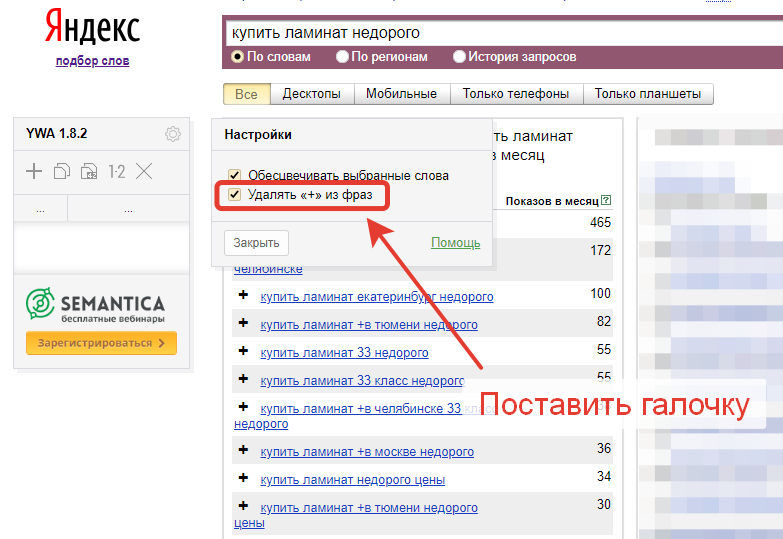Image resolution: width=783 pixels, height=539 pixels.
Task: Click plus icon beside 'купить ламинат 33 недорого'
Action: [243, 352]
